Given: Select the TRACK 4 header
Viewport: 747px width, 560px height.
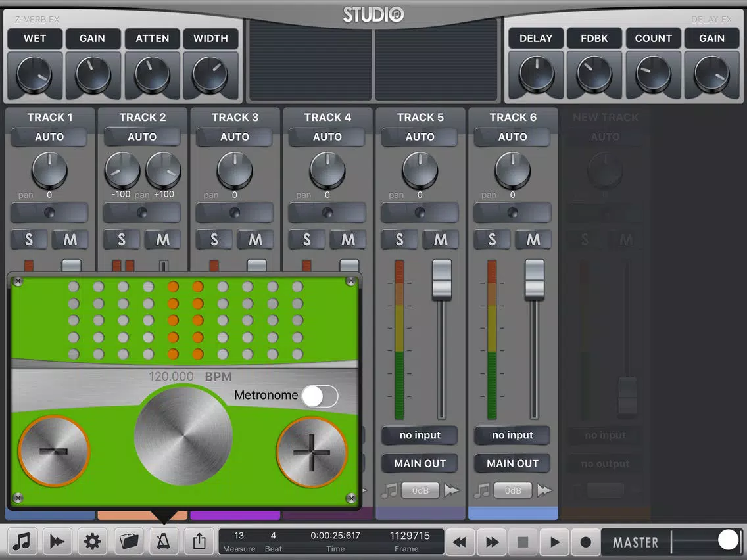Looking at the screenshot, I should tap(327, 117).
